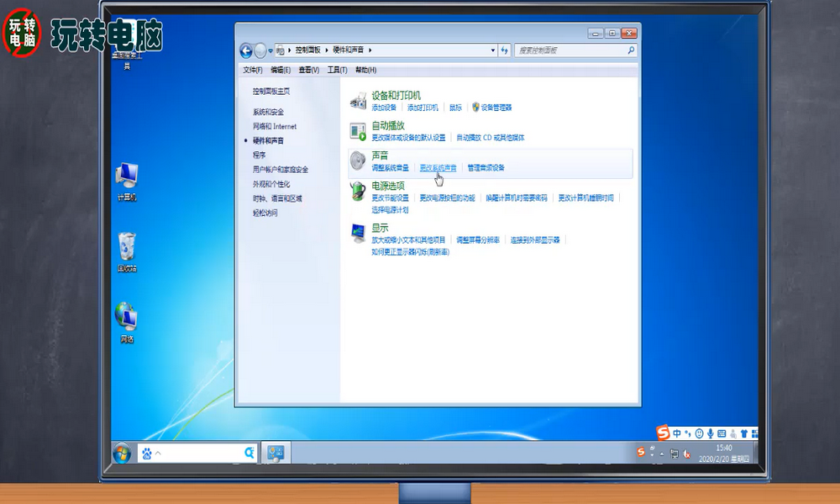
Task: Open recent pages dropdown beside forward button
Action: 270,50
